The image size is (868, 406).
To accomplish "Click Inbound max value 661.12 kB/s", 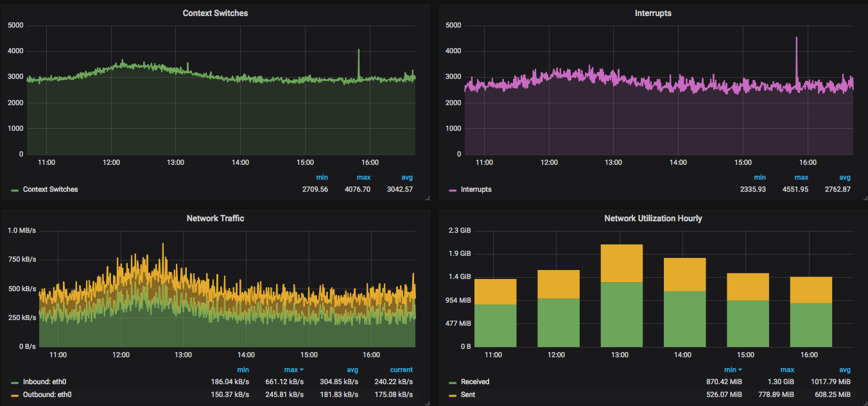I will point(285,382).
